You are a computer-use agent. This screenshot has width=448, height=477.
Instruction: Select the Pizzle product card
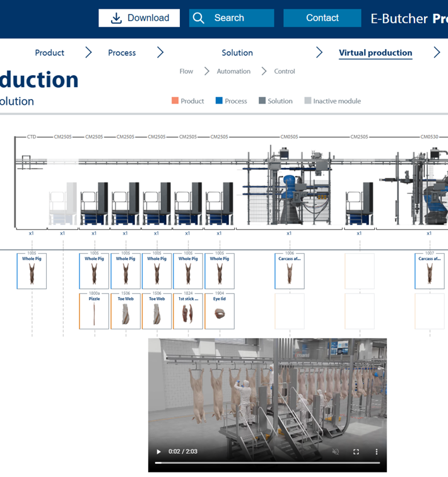tap(94, 311)
